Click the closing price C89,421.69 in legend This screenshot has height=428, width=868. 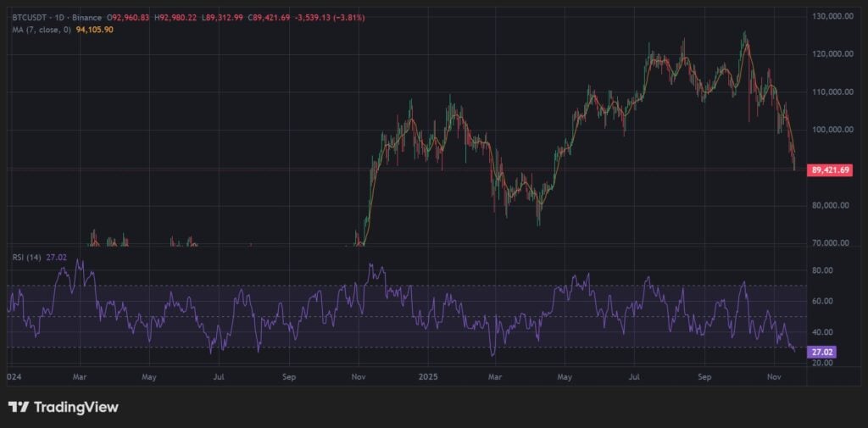pyautogui.click(x=270, y=18)
